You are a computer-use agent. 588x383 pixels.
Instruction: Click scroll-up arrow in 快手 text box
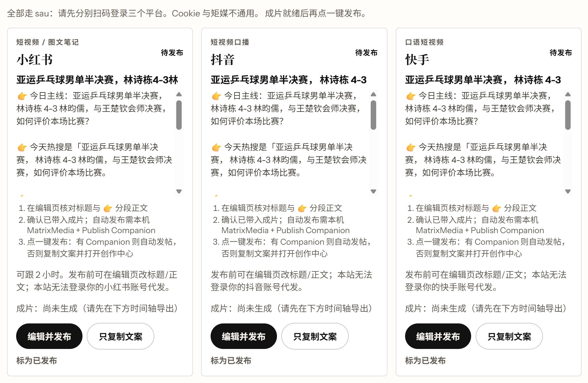coord(568,94)
